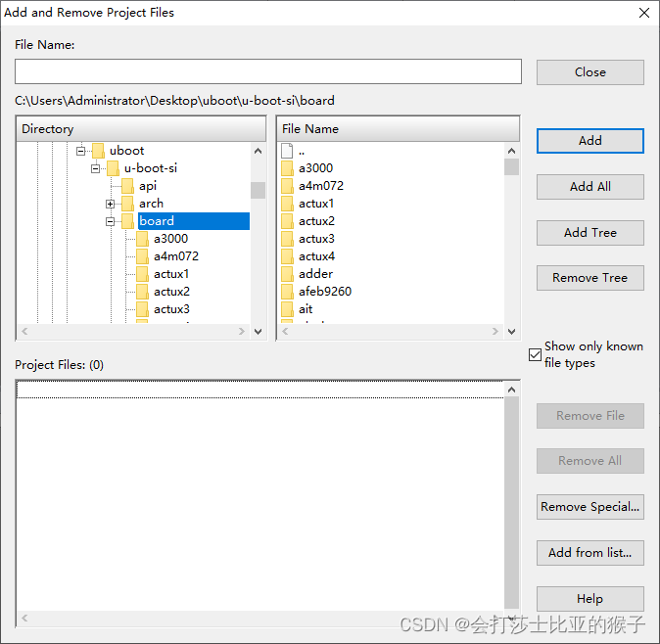Screen dimensions: 660x644
Task: Click File Name pane scroll up arrow
Action: (511, 151)
